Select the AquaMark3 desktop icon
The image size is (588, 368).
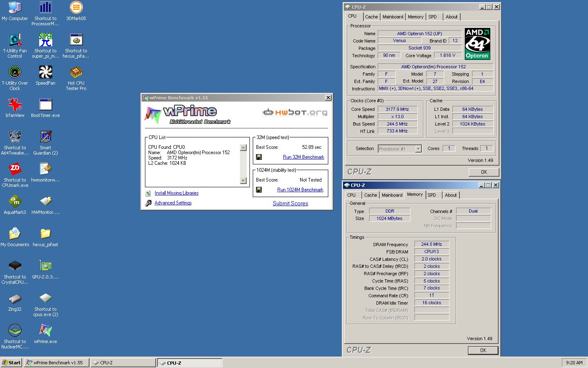(15, 201)
